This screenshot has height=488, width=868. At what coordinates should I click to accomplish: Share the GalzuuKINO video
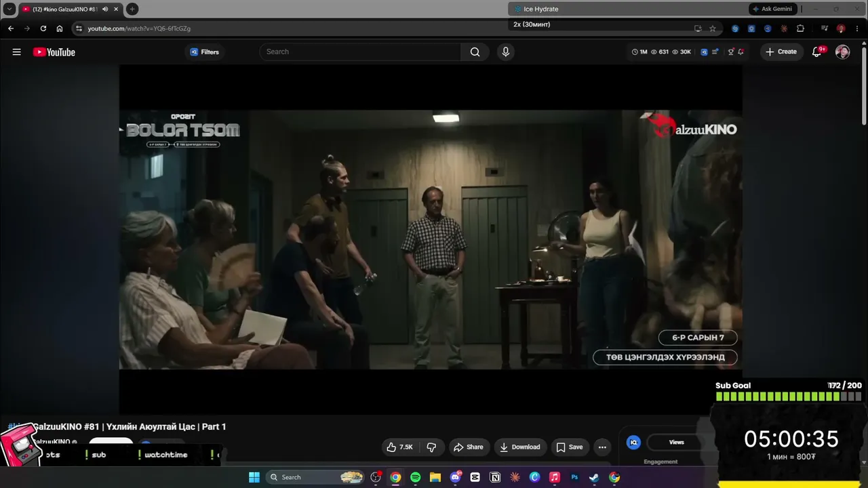(469, 447)
